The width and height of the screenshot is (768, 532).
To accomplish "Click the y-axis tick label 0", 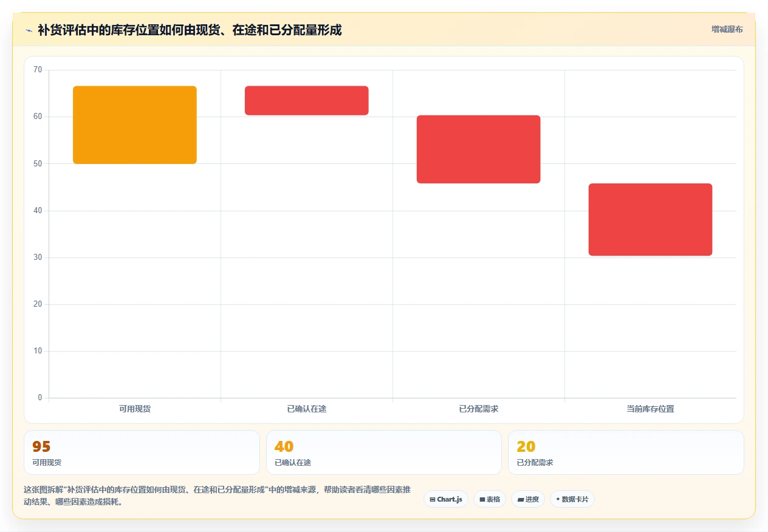I will coord(40,398).
